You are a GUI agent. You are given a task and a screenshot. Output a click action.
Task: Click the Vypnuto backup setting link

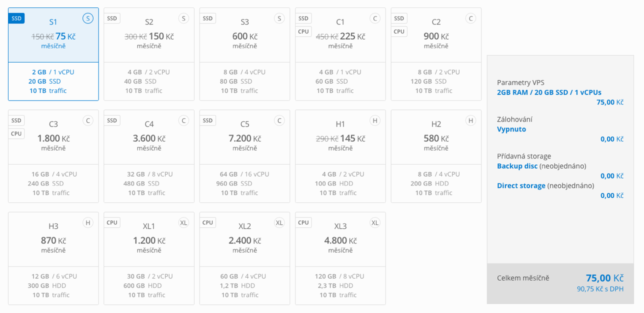(511, 129)
